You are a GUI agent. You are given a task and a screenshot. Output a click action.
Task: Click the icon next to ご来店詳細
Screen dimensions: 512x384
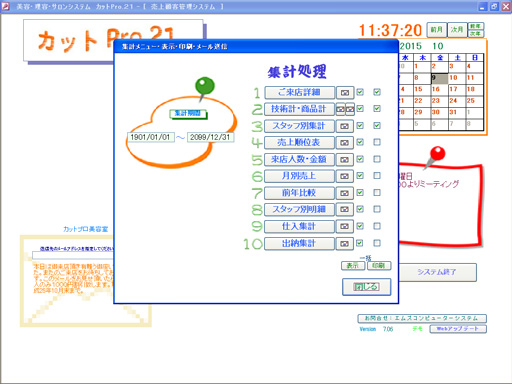click(345, 93)
